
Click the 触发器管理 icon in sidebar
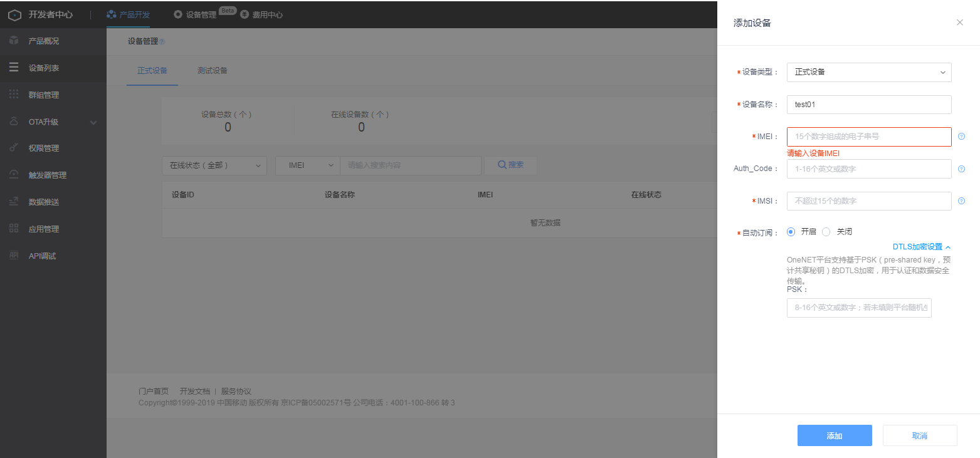tap(14, 175)
